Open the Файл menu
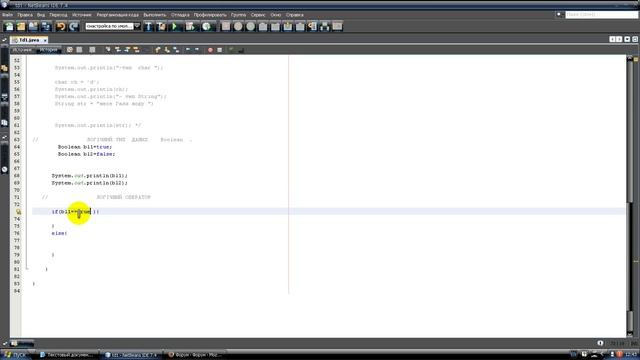The image size is (640, 360). coord(7,15)
